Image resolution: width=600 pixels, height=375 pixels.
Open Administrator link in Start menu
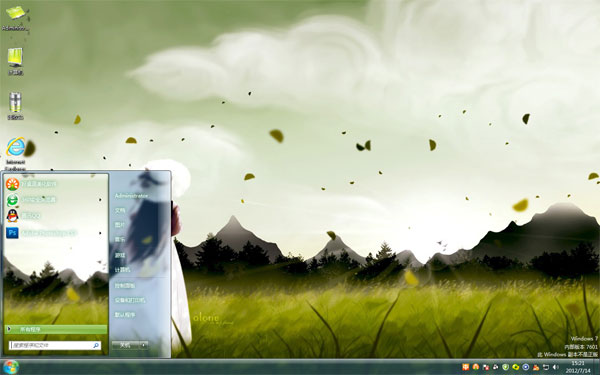(x=131, y=196)
